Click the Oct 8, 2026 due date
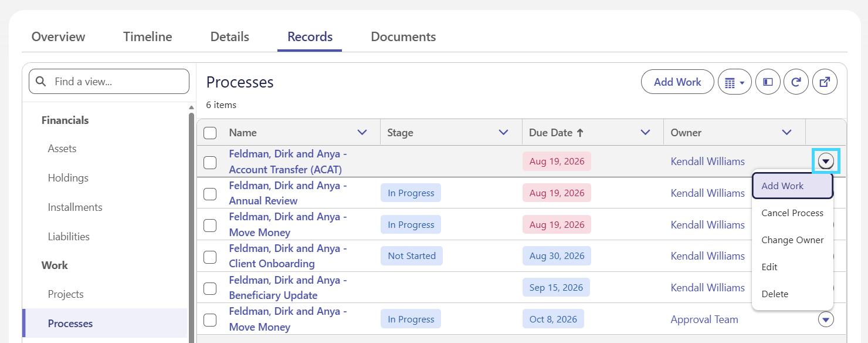 (553, 320)
